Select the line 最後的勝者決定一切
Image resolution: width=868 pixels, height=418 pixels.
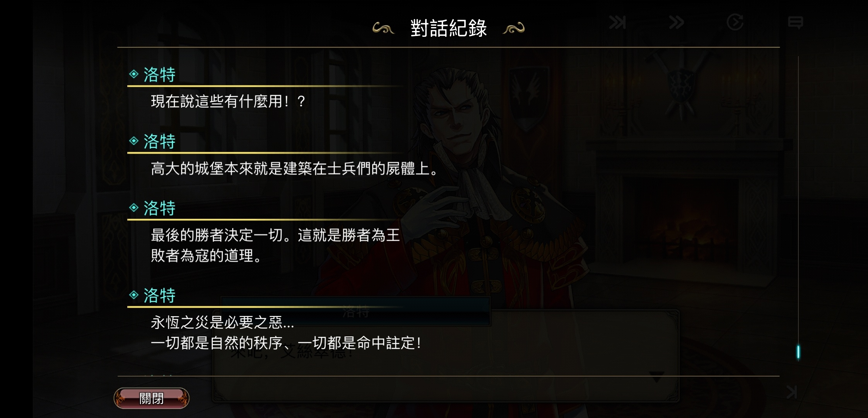[275, 245]
